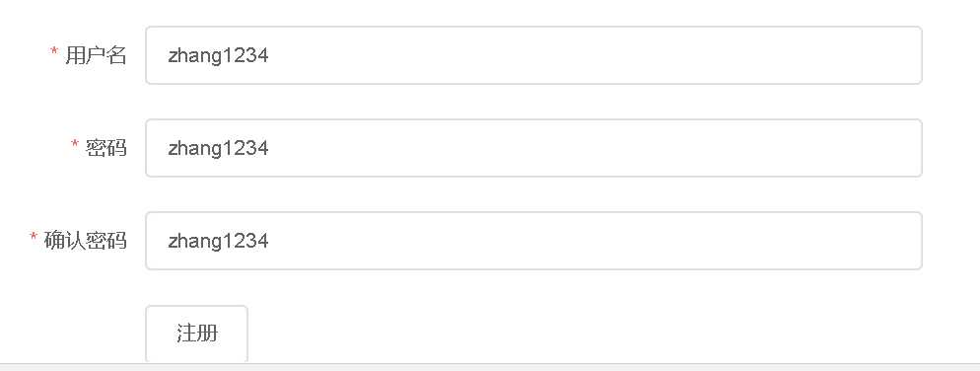Place cursor in zhang1234 text of confirm field
The image size is (980, 371).
pyautogui.click(x=218, y=241)
